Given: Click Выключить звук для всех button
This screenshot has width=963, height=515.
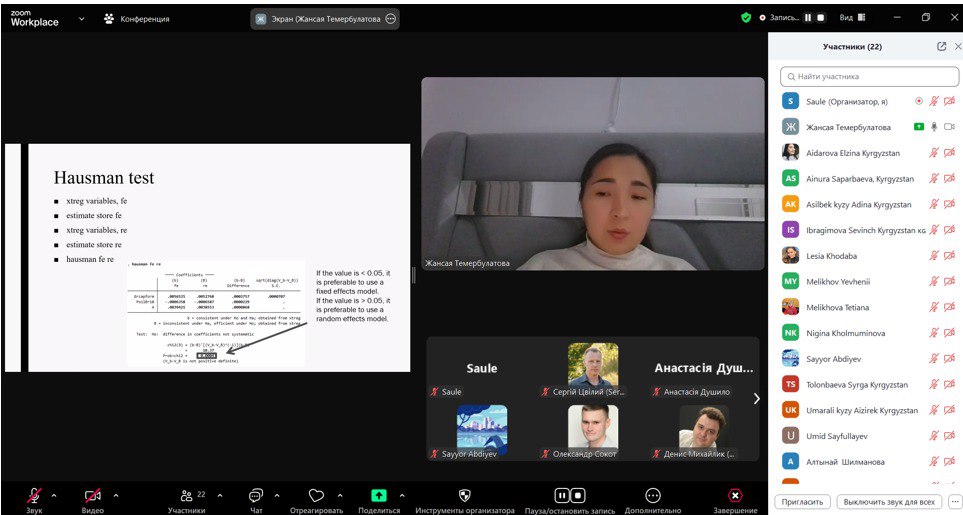Looking at the screenshot, I should [x=888, y=501].
